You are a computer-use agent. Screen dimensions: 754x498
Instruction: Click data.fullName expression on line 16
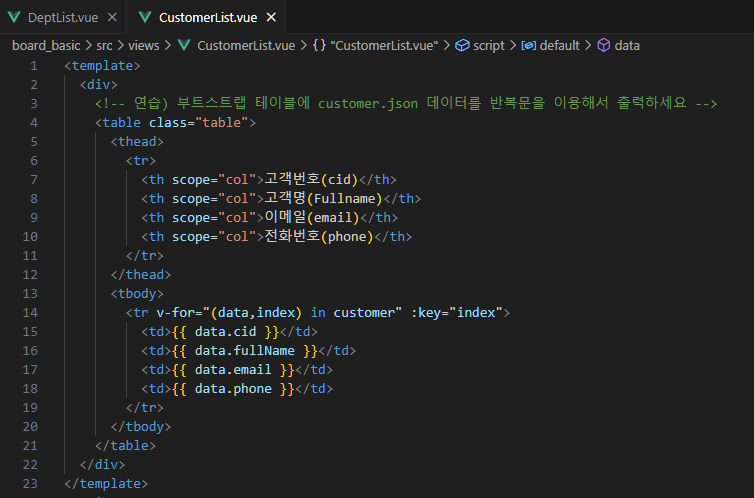point(245,351)
